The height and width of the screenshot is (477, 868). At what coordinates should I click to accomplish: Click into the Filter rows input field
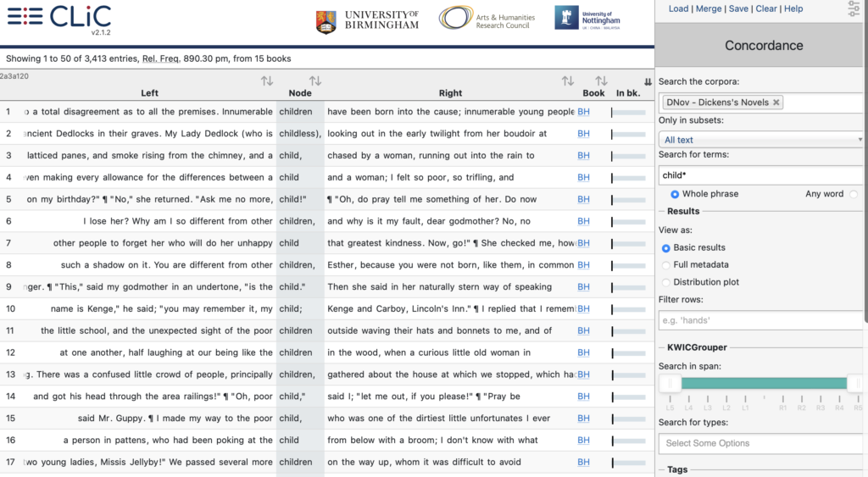coord(760,320)
